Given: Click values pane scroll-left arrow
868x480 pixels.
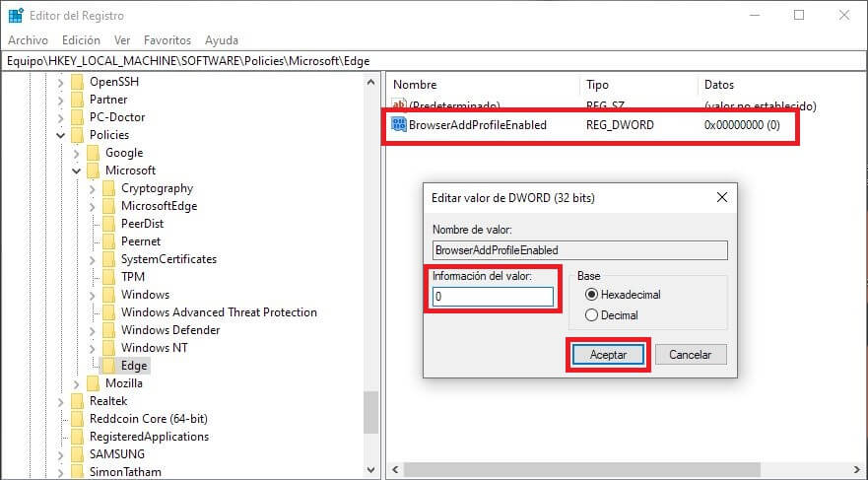Looking at the screenshot, I should (x=395, y=469).
